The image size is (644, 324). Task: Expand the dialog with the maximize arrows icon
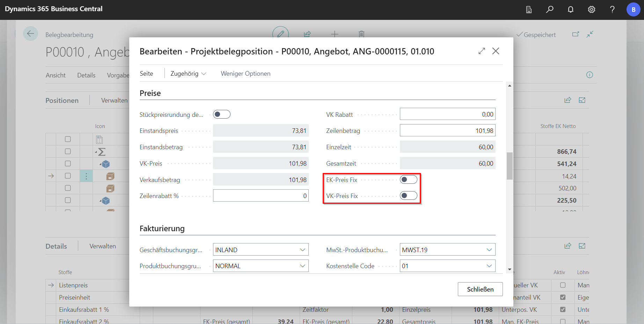click(x=482, y=51)
